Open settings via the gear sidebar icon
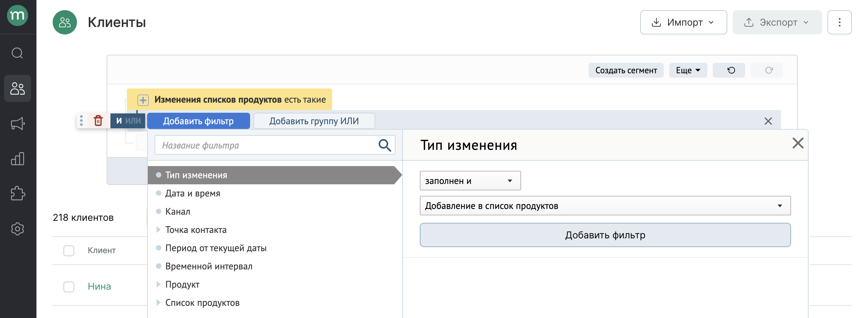The image size is (868, 318). [x=18, y=229]
